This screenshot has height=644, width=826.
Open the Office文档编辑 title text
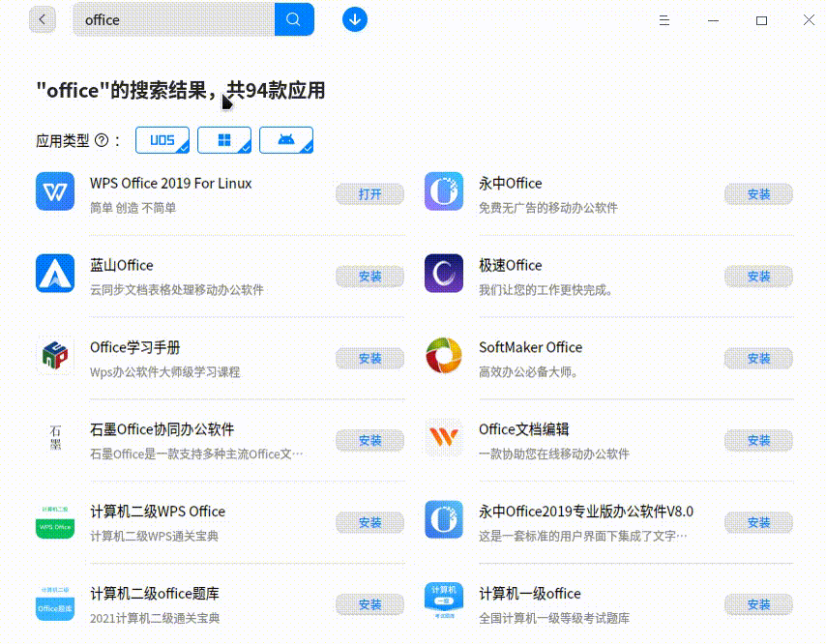[523, 429]
